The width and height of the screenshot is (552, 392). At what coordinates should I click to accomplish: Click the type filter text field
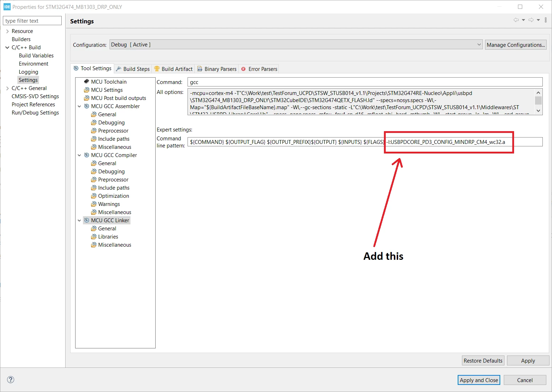pos(32,21)
